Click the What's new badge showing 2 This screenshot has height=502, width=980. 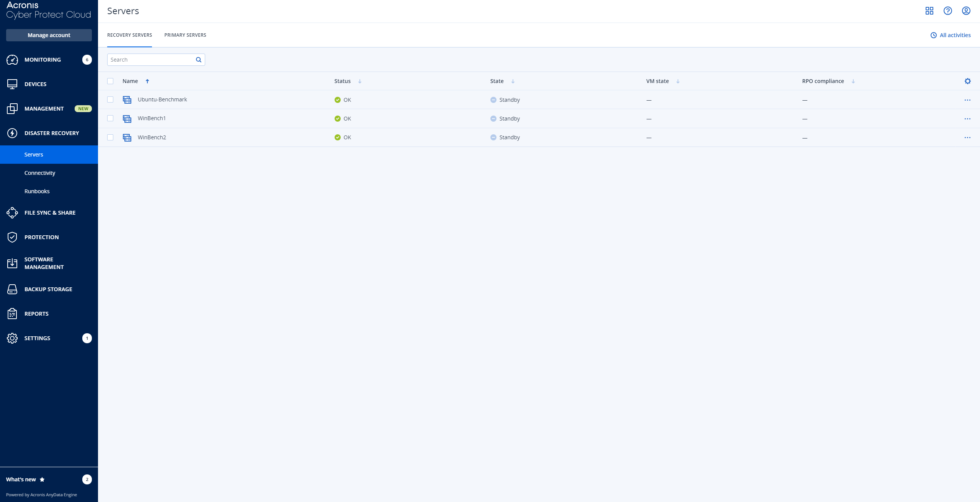pos(87,479)
